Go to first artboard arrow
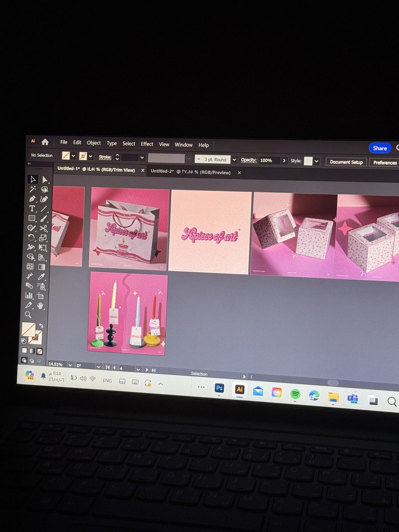The height and width of the screenshot is (532, 399). (x=108, y=368)
